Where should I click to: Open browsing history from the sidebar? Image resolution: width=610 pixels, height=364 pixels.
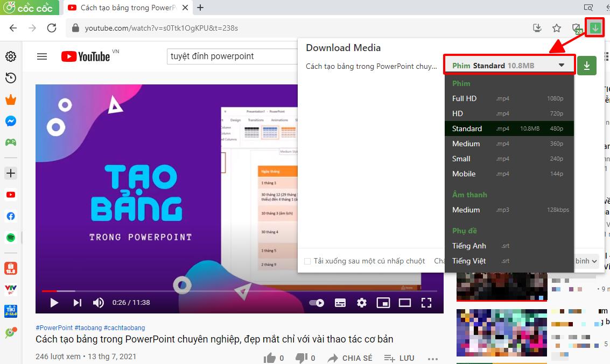coord(11,78)
